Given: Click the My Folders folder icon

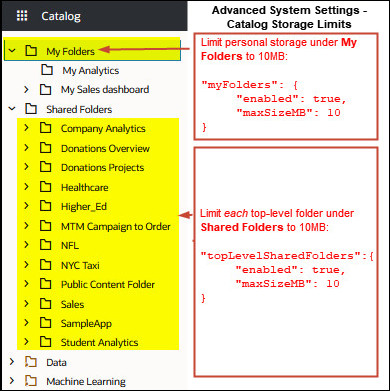Looking at the screenshot, I should point(31,51).
